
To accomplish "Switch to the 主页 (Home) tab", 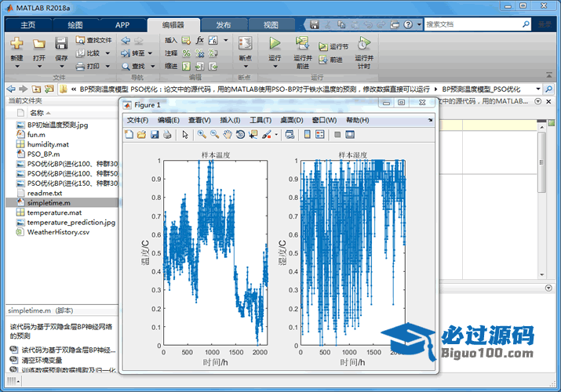I will [28, 25].
